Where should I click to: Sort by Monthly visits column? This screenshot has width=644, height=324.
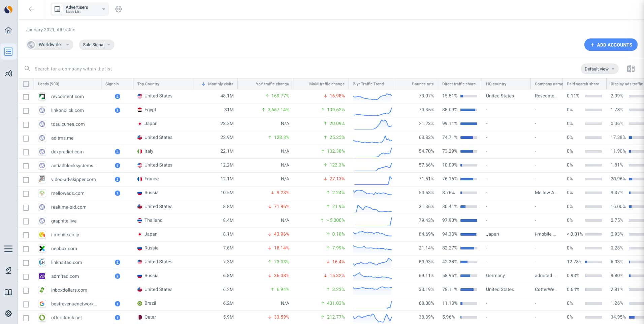point(220,84)
